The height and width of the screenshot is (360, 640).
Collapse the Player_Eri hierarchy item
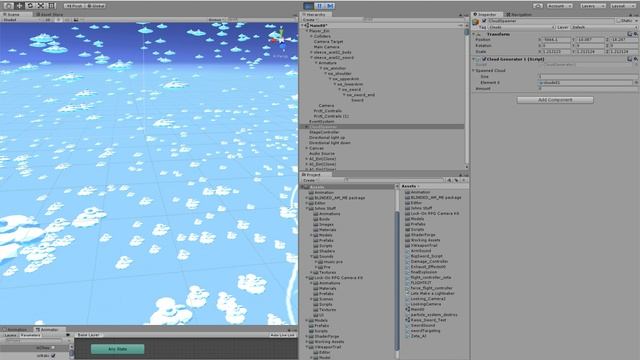[x=308, y=31]
